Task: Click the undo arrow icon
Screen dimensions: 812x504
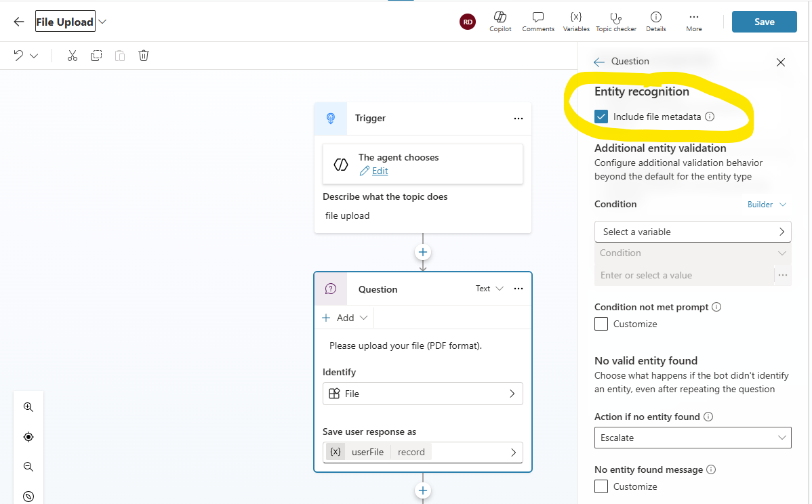Action: coord(19,56)
